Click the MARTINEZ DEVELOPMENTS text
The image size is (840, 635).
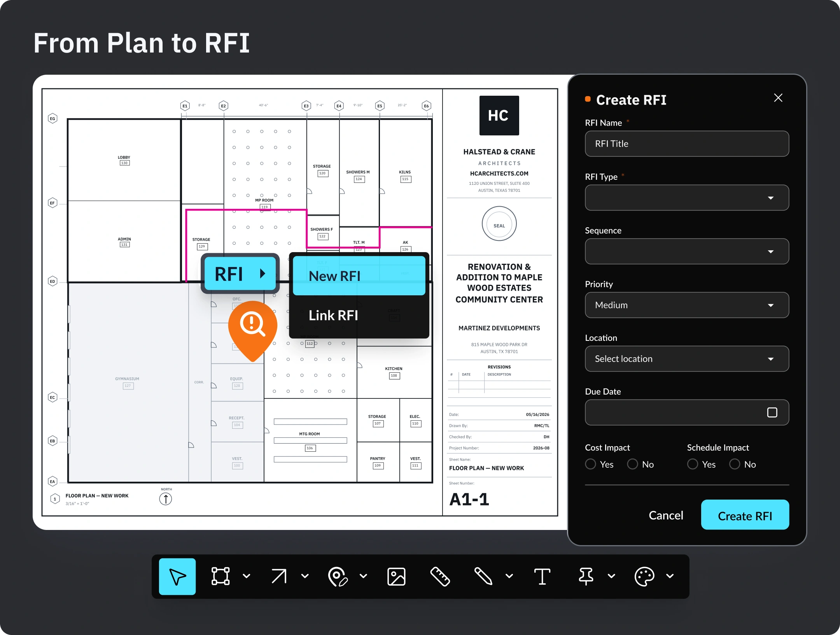(499, 328)
